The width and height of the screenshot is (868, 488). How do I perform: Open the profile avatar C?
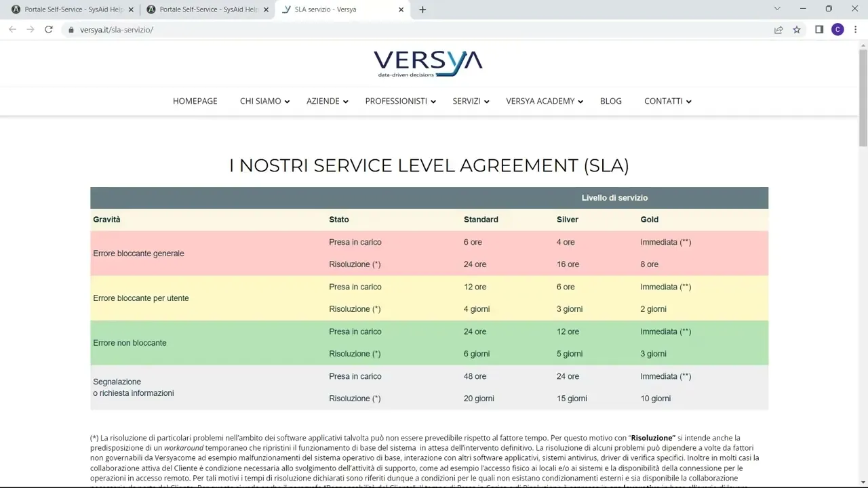click(x=837, y=30)
